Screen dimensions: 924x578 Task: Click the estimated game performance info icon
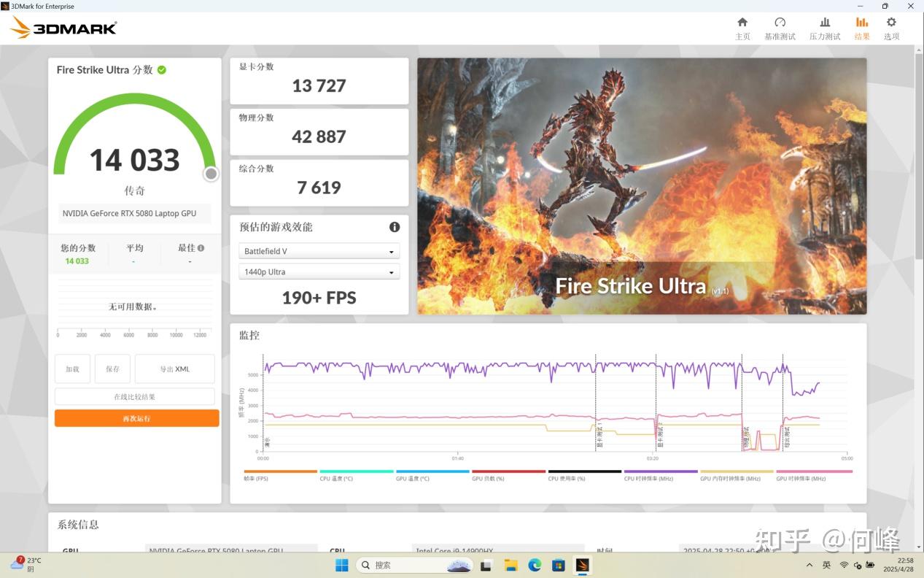click(x=395, y=227)
